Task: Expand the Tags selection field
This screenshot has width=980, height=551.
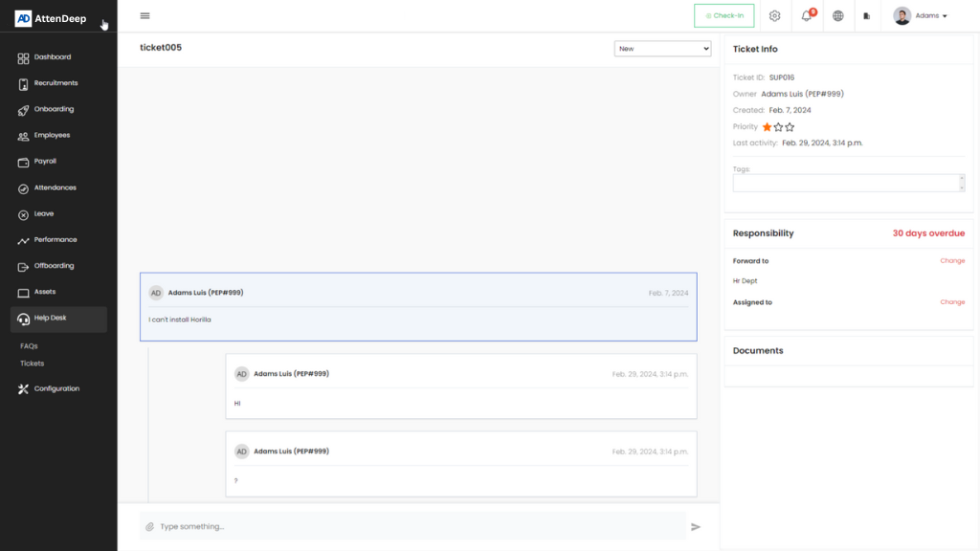Action: 848,183
